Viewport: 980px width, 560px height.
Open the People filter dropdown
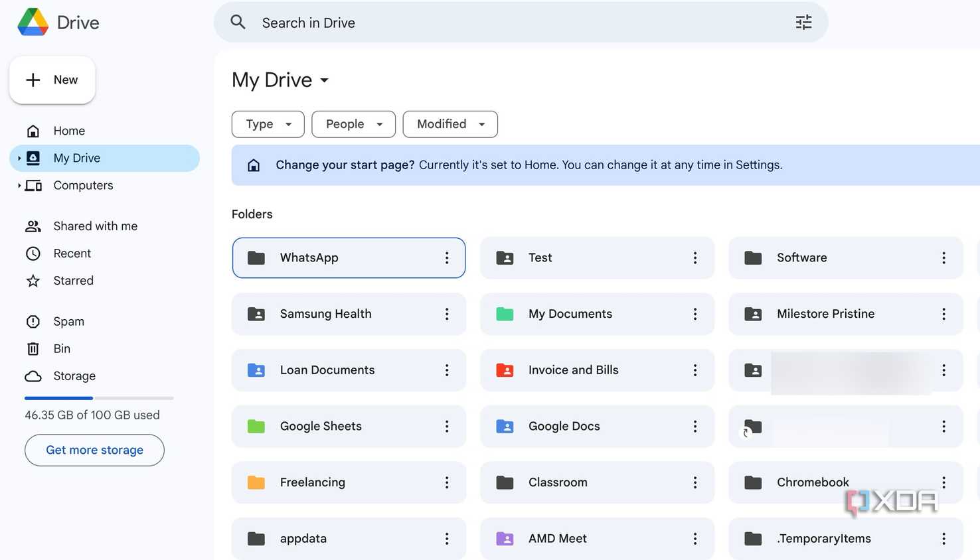[x=354, y=124]
